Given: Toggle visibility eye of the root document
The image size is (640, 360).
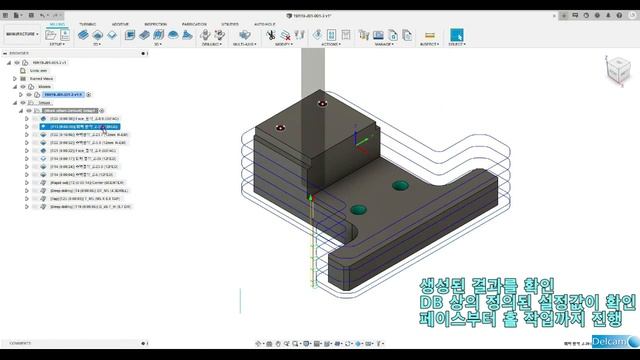Looking at the screenshot, I should click(x=17, y=62).
